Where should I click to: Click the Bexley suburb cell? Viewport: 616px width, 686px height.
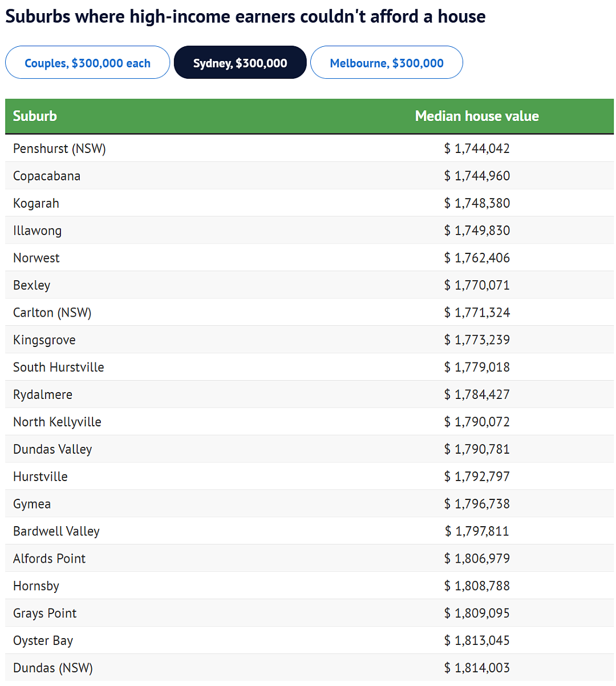31,285
